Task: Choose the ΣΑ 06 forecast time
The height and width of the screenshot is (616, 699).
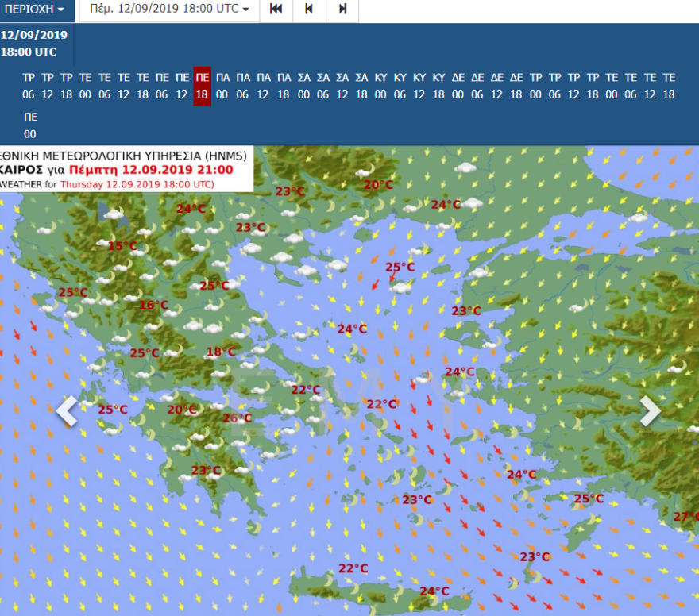Action: 322,86
